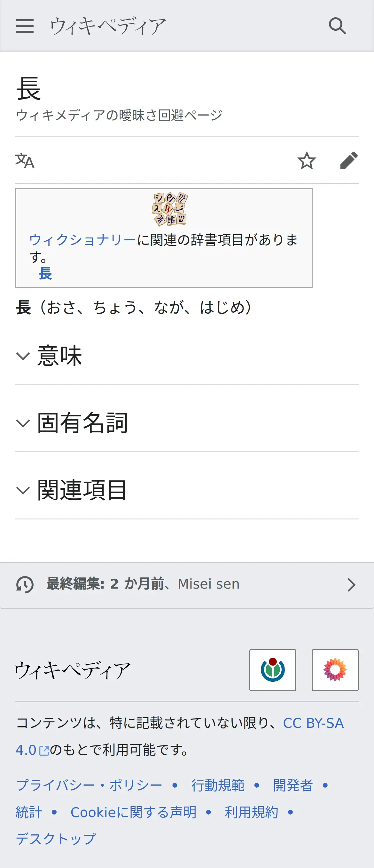Viewport: 374px width, 868px height.
Task: Open the MediaWiki sunflower logo button
Action: 335,670
